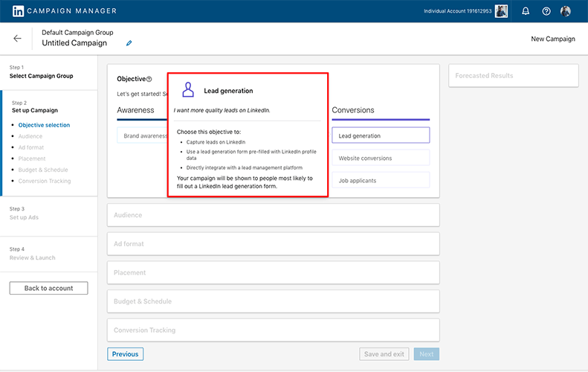Image resolution: width=588 pixels, height=372 pixels.
Task: Select the Website conversions objective
Action: click(381, 158)
